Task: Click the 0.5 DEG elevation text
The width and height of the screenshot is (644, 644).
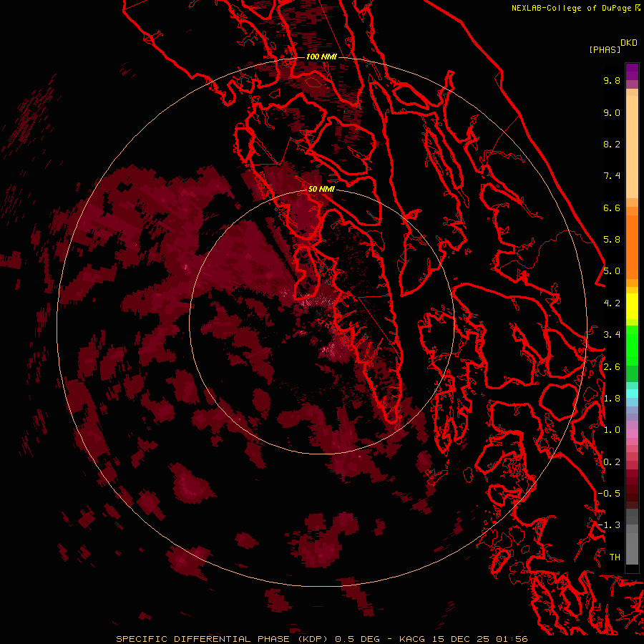Action: point(357,639)
